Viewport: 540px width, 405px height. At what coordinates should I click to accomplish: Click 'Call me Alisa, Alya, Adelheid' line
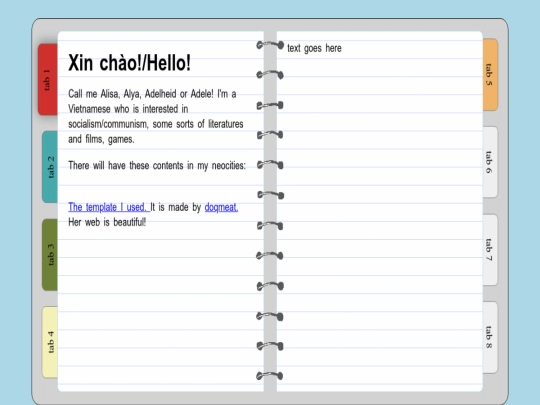pyautogui.click(x=152, y=94)
